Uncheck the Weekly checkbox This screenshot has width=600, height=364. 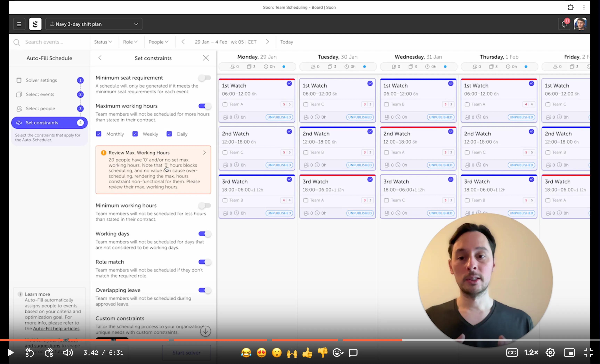point(135,134)
